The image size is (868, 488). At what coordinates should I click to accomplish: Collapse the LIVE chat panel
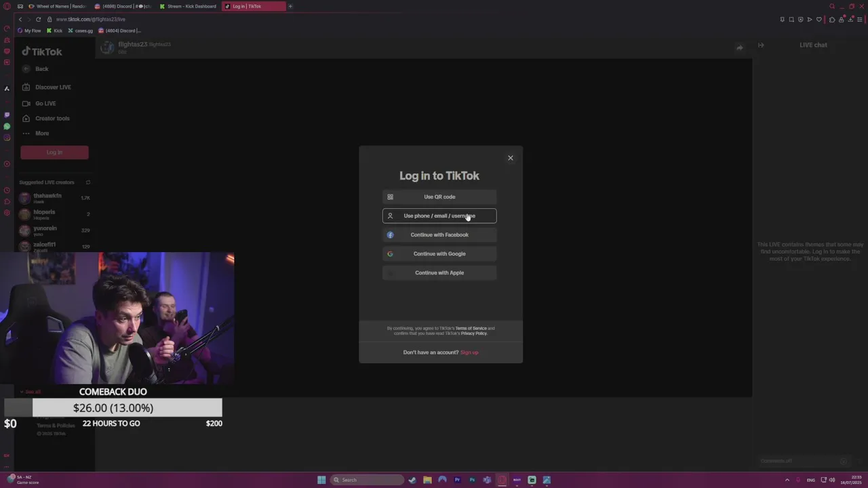[x=761, y=45]
